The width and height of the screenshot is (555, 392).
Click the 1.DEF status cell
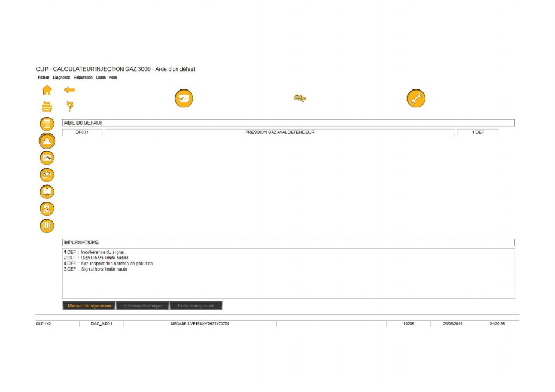[478, 132]
